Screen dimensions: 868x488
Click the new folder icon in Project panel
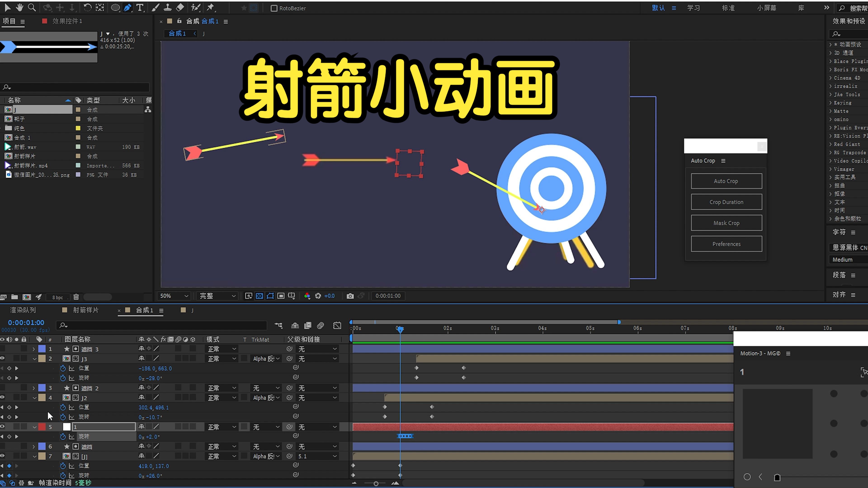tap(14, 297)
